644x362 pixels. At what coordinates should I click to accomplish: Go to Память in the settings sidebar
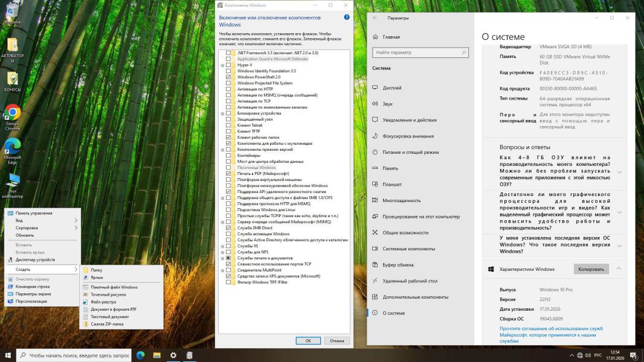[x=390, y=168]
